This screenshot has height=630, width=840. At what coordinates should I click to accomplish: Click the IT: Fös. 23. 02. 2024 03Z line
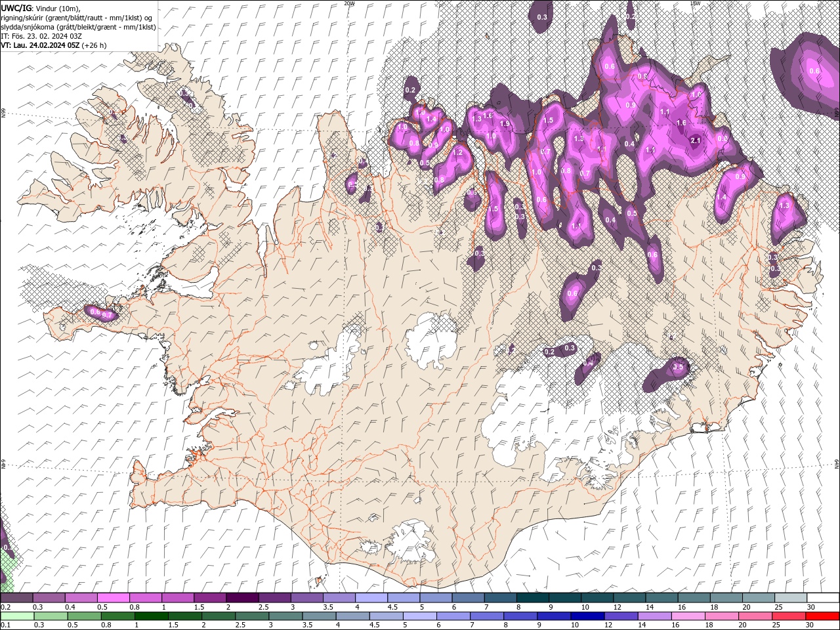pyautogui.click(x=41, y=36)
